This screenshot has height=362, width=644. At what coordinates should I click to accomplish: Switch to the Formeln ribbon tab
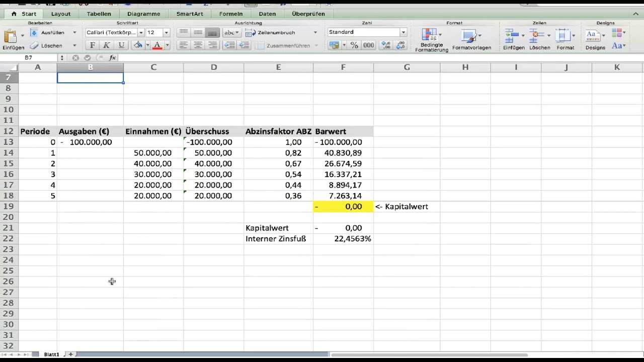pos(230,14)
